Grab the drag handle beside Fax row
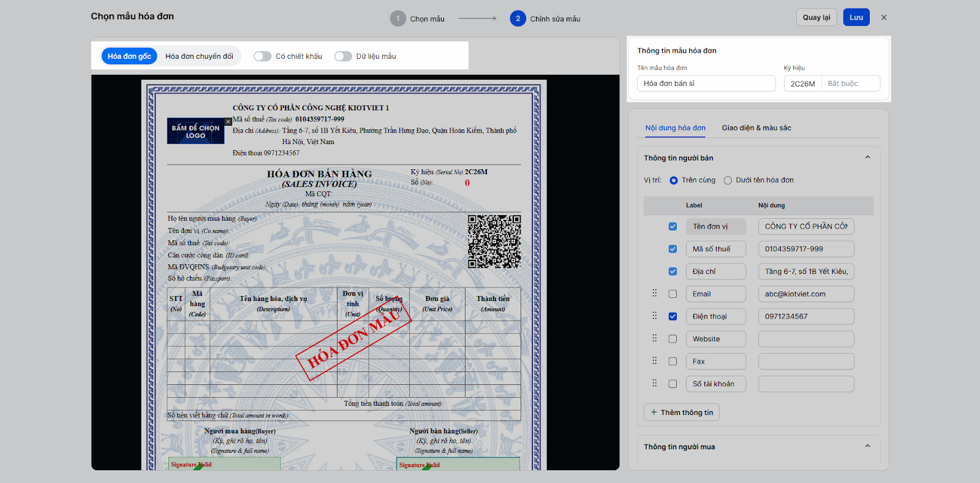Viewport: 980px width, 483px height. point(654,361)
